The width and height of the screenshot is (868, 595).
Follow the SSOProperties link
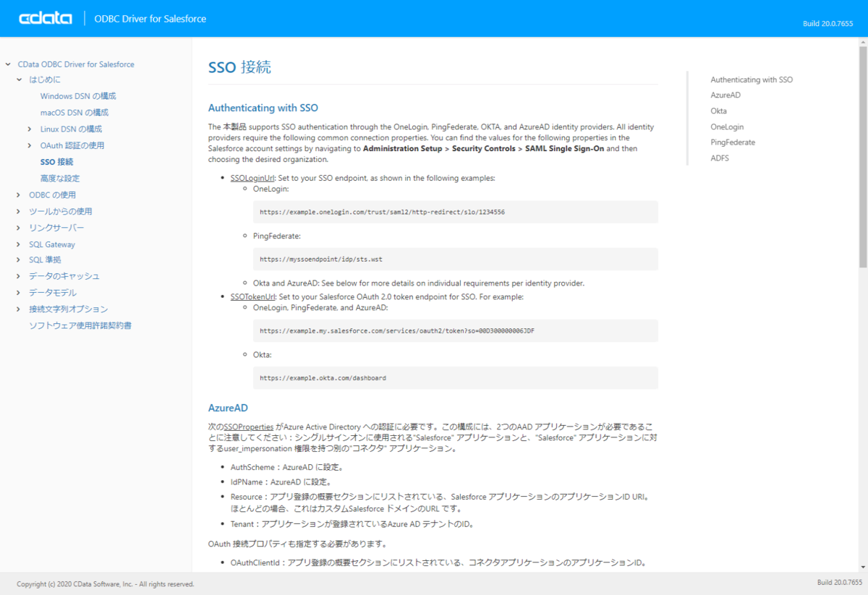[x=248, y=427]
